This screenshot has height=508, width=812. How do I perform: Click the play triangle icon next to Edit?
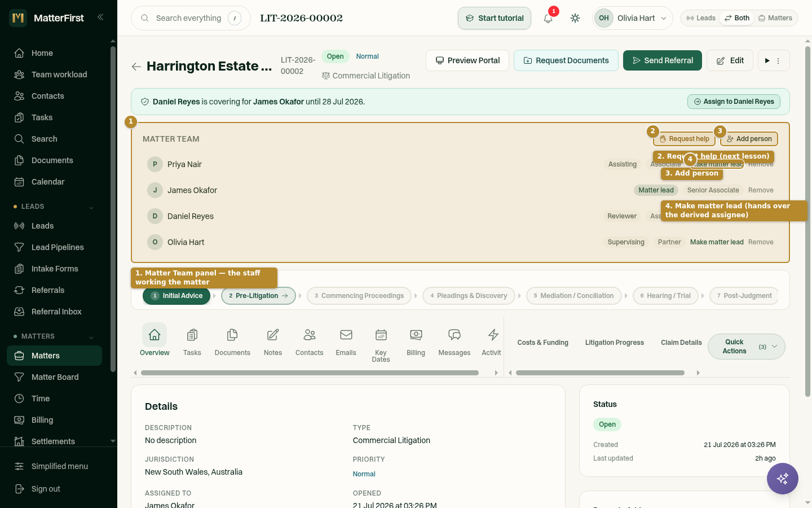click(767, 60)
